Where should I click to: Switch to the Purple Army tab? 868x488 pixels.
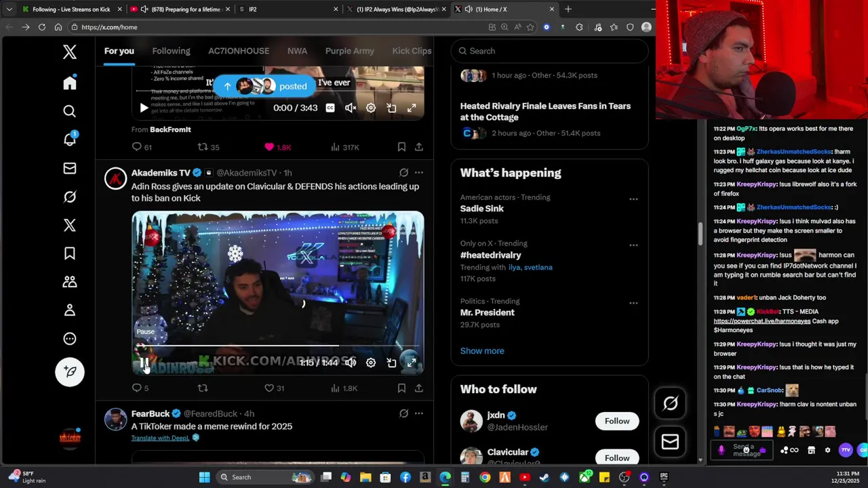click(x=350, y=51)
